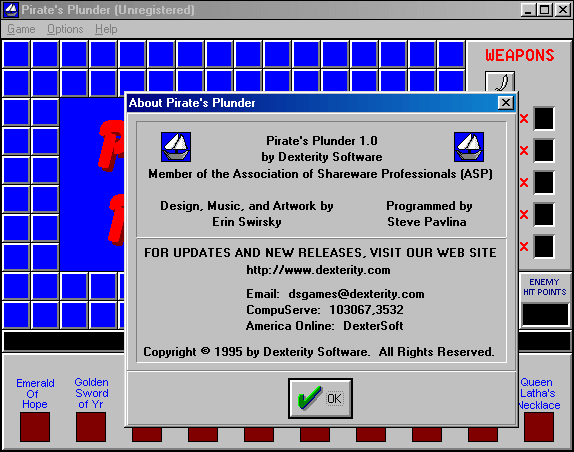Click the third black weapon slot box
This screenshot has height=452, width=574.
[544, 182]
